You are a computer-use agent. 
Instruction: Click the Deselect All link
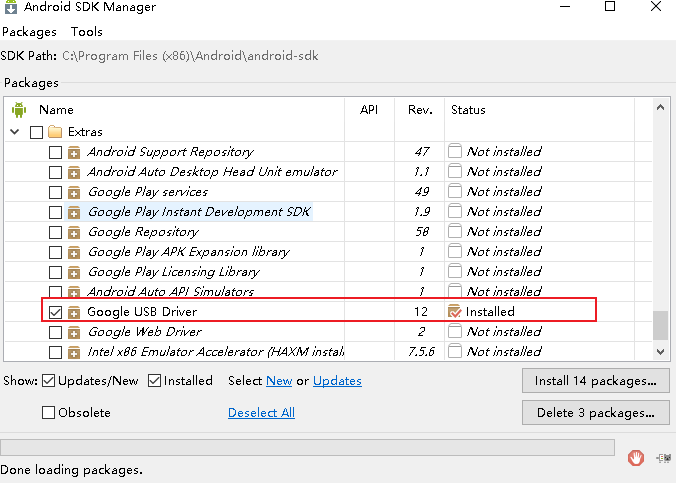point(261,413)
